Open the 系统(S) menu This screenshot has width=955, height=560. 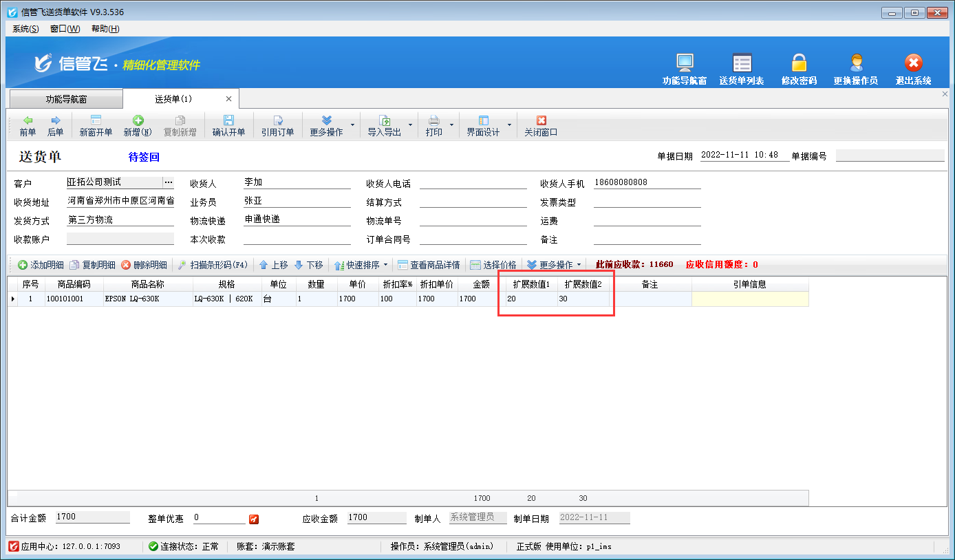click(25, 29)
